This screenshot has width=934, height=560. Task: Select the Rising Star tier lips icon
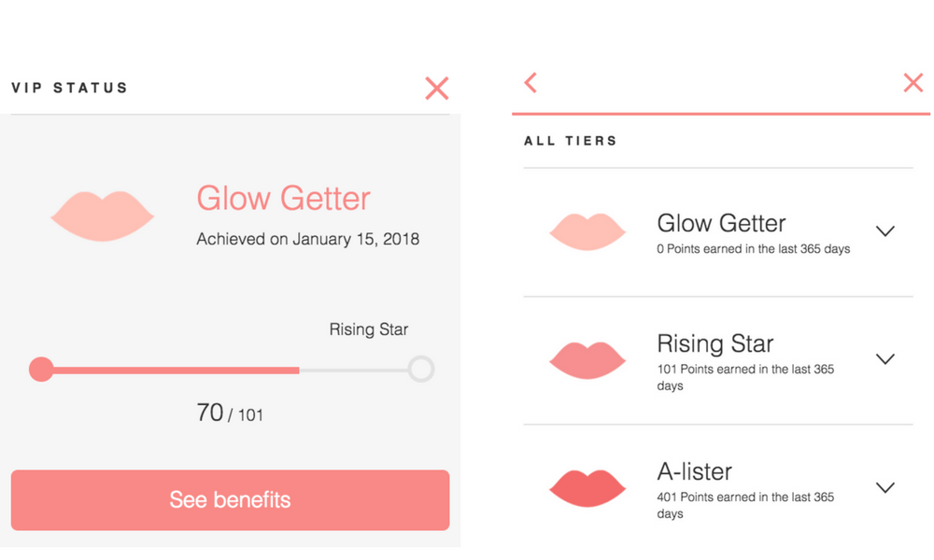pos(587,360)
